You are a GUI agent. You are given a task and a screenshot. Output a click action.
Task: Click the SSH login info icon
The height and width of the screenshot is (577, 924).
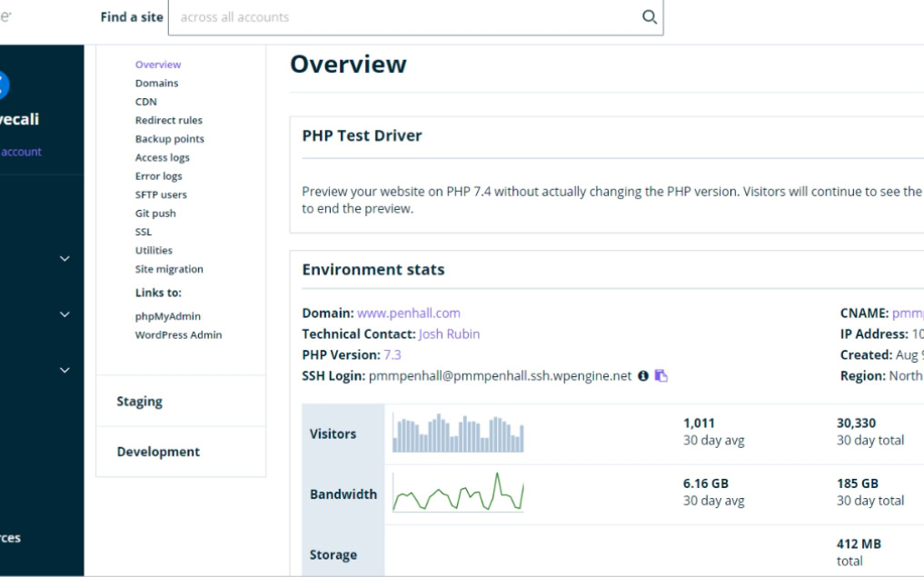tap(643, 375)
